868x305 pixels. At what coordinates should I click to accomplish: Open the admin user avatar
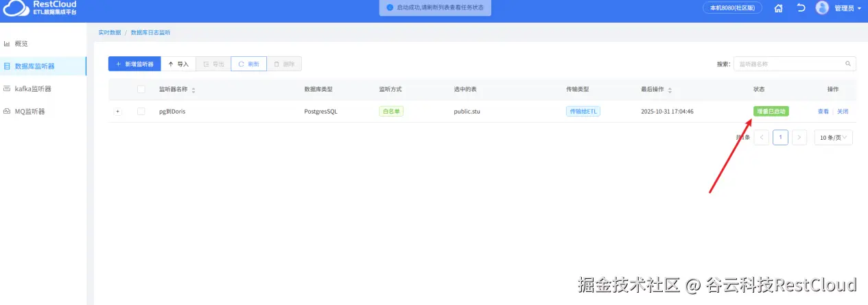pos(822,8)
